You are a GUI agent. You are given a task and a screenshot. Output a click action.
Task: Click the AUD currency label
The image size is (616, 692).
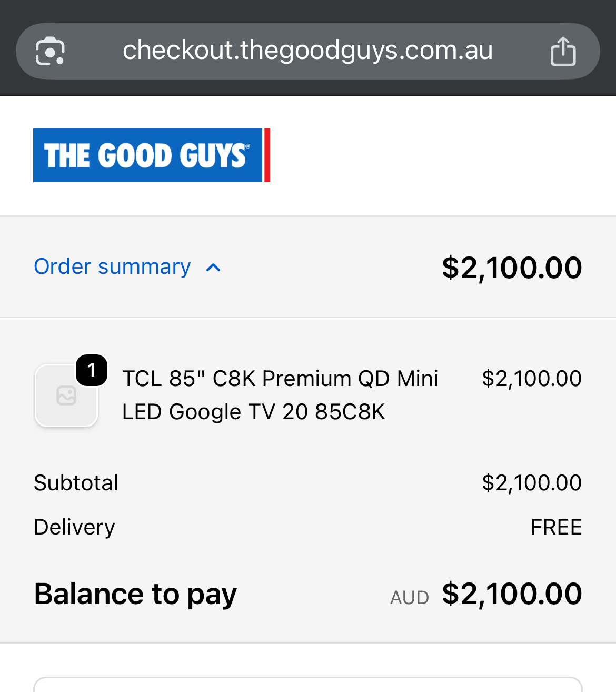pyautogui.click(x=410, y=598)
